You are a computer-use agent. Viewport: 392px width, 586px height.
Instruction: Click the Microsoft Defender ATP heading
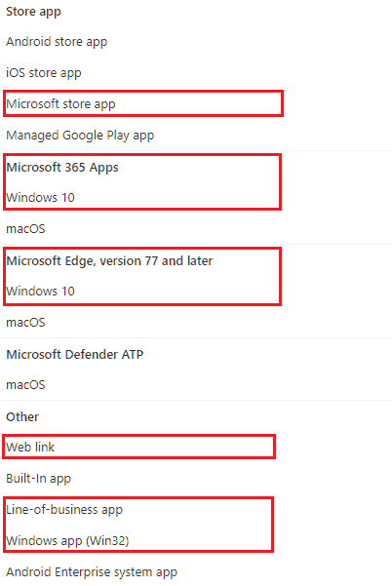point(75,354)
